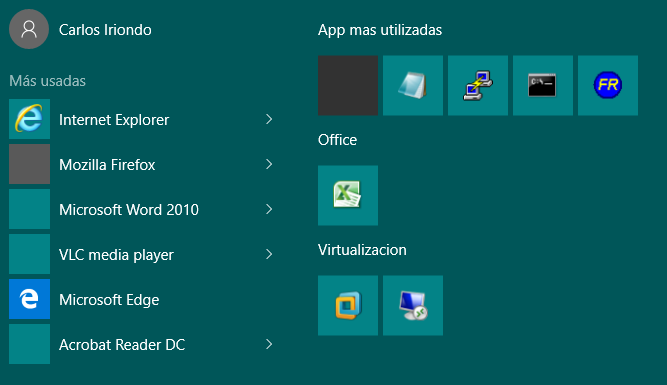The width and height of the screenshot is (667, 385).
Task: Click the Acrobat Reader DC icon placeholder
Action: pos(29,344)
